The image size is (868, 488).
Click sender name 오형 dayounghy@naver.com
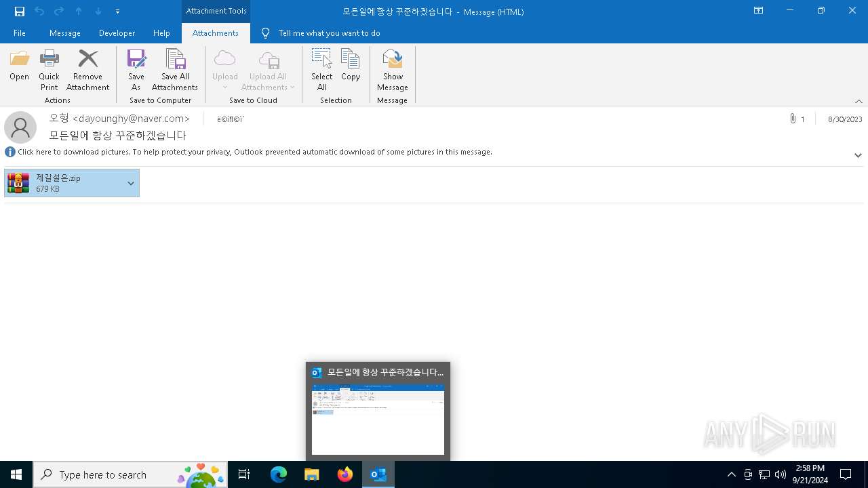pyautogui.click(x=119, y=119)
